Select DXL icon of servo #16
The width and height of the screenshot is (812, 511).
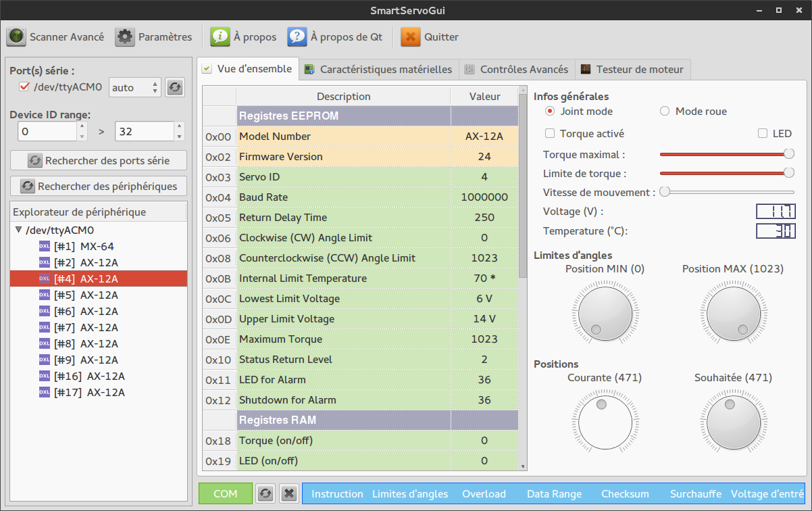point(45,376)
